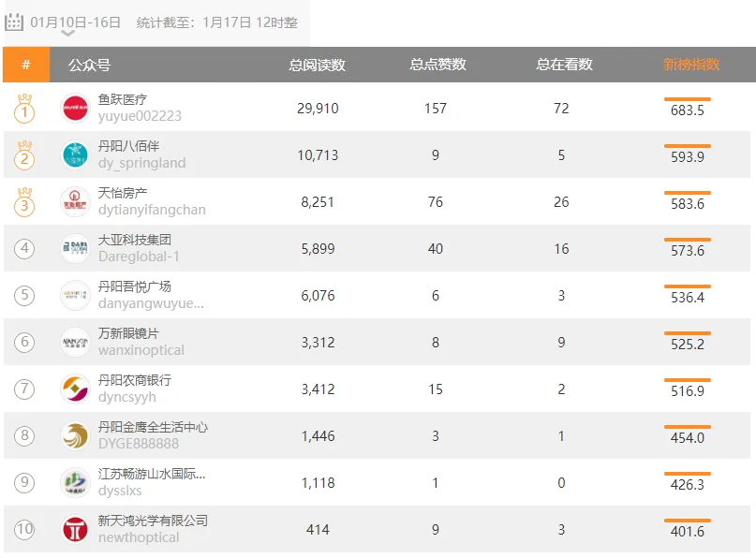
Task: Click the rank 9 circle badge
Action: [x=24, y=482]
